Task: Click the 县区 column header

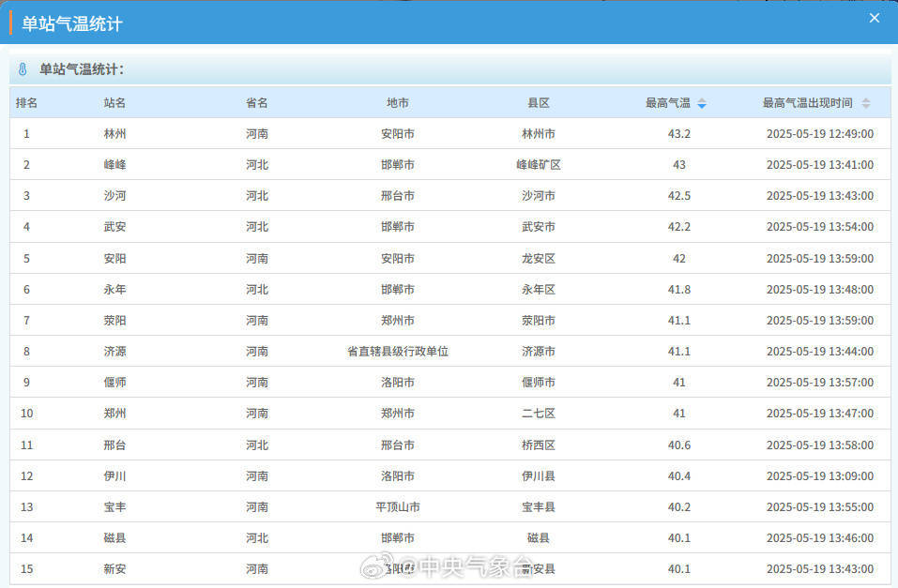Action: pyautogui.click(x=539, y=103)
